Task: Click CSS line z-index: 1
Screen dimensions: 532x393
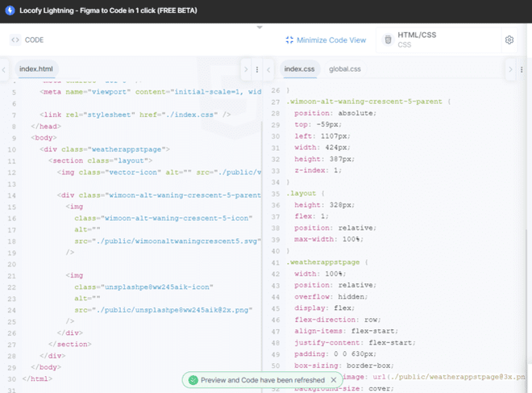Action: coord(318,170)
